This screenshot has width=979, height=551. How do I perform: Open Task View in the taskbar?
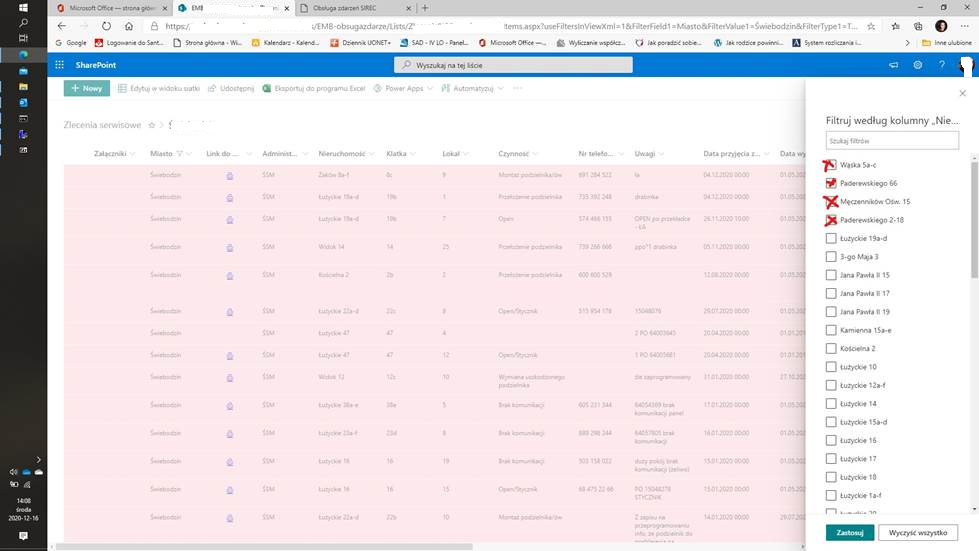pos(23,39)
